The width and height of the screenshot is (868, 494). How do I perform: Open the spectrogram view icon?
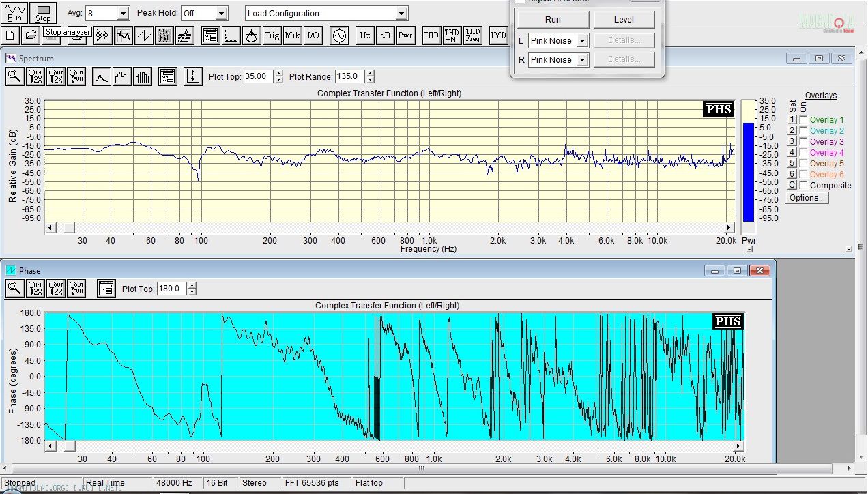[x=164, y=35]
